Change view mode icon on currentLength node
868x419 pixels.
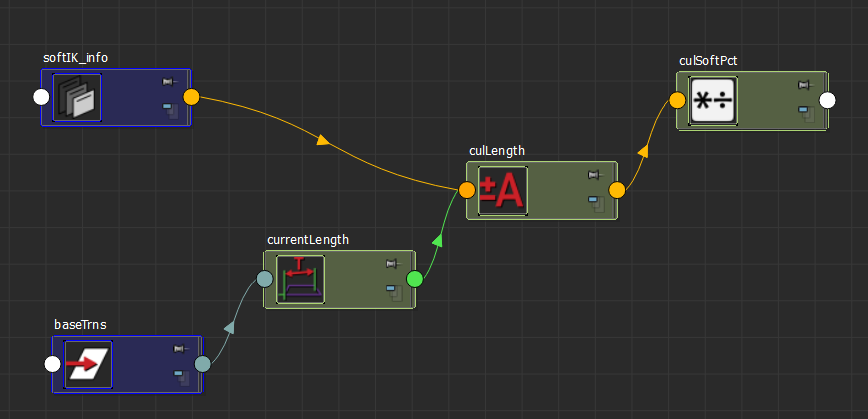[x=394, y=292]
